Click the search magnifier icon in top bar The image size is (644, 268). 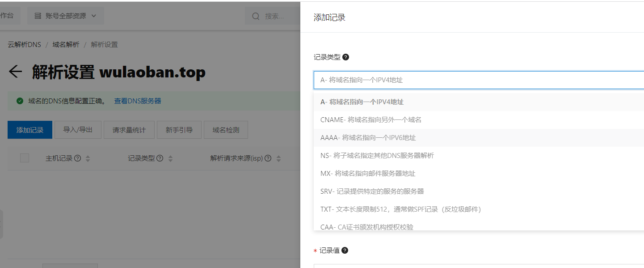[x=256, y=16]
